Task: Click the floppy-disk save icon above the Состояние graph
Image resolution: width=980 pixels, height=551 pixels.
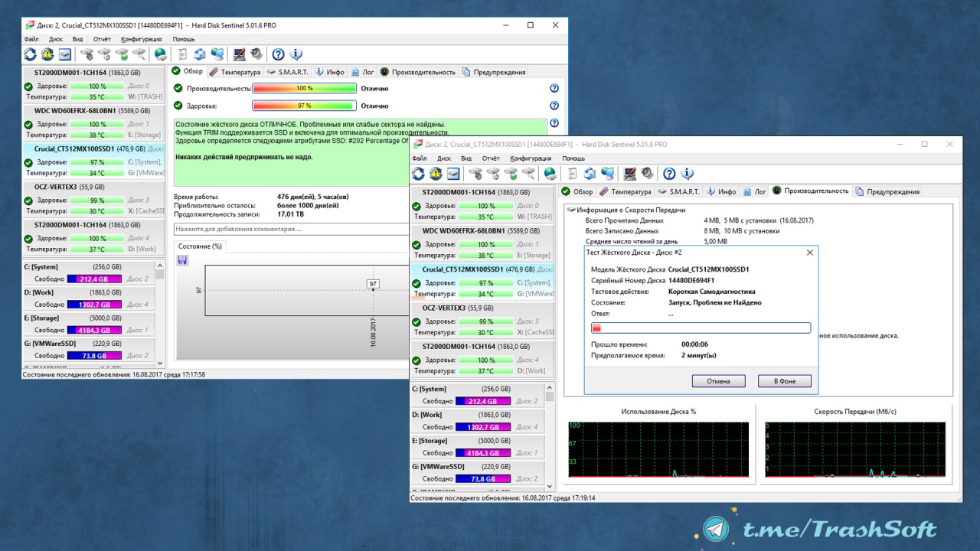Action: click(x=182, y=260)
